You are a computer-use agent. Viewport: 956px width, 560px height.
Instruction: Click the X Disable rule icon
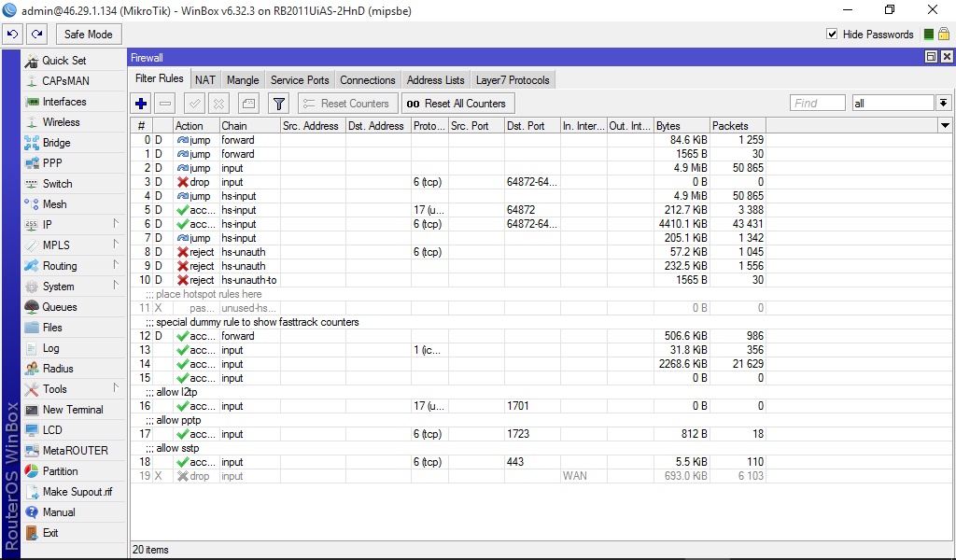pyautogui.click(x=218, y=104)
